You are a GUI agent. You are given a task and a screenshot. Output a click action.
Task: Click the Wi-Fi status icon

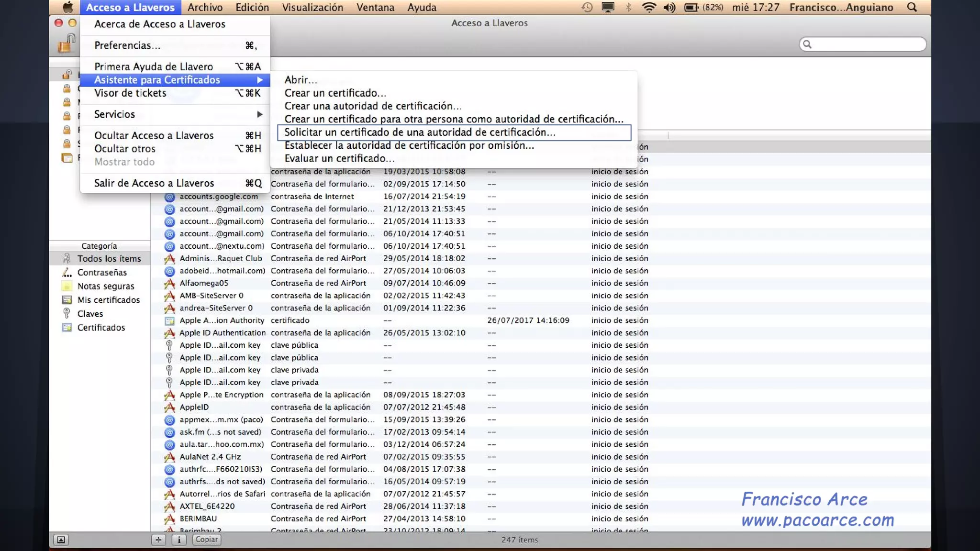(x=648, y=7)
